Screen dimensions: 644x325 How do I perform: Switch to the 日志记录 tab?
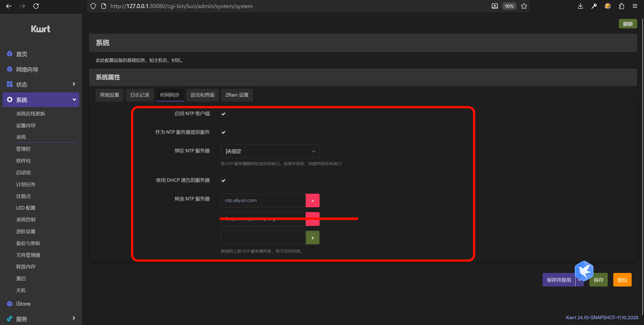click(x=140, y=95)
